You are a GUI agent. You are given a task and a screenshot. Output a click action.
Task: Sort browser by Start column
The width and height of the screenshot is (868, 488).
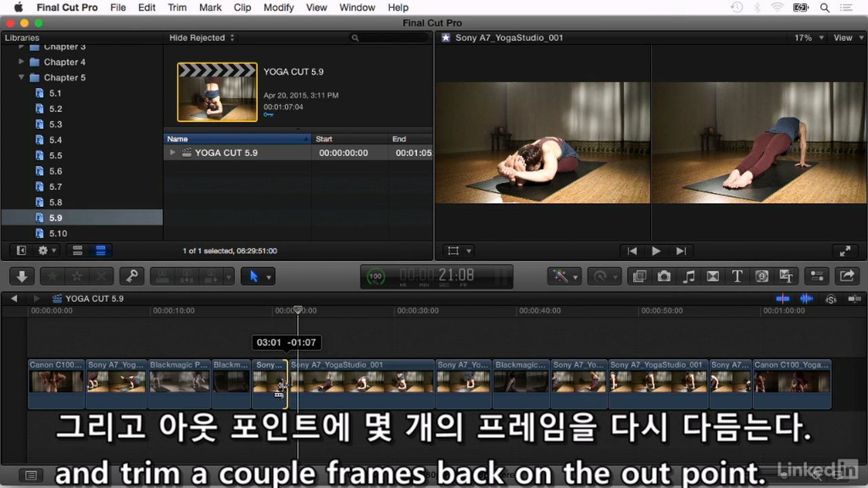click(x=350, y=138)
